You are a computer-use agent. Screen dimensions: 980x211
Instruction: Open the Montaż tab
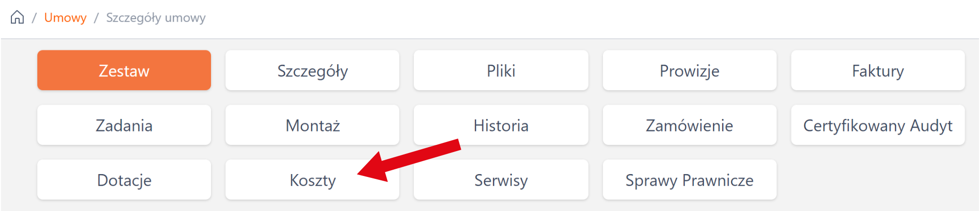click(x=312, y=125)
